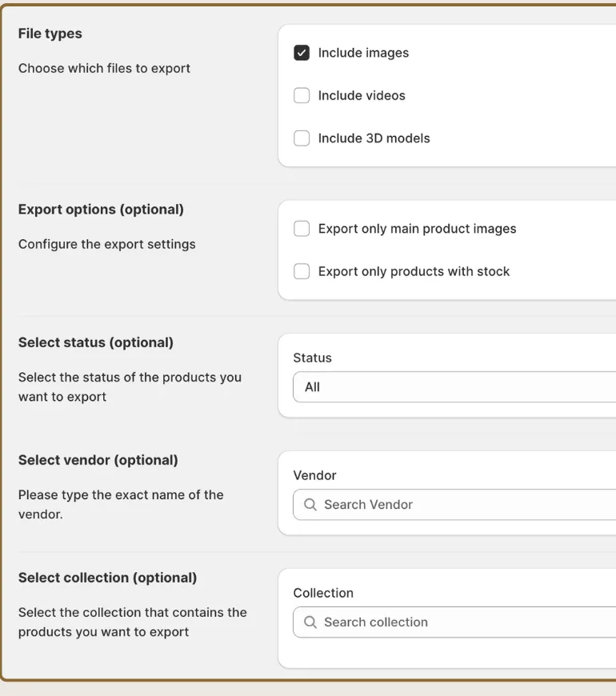Click the Status field label
The image size is (616, 696).
(313, 358)
